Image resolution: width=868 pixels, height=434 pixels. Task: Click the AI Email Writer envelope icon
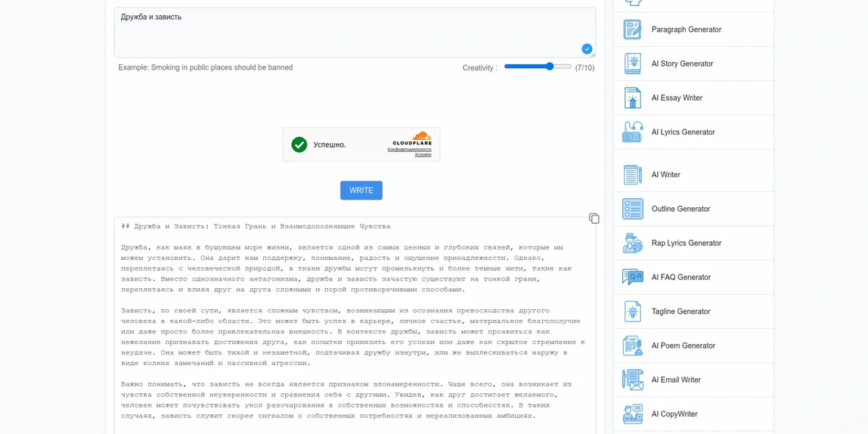[632, 380]
